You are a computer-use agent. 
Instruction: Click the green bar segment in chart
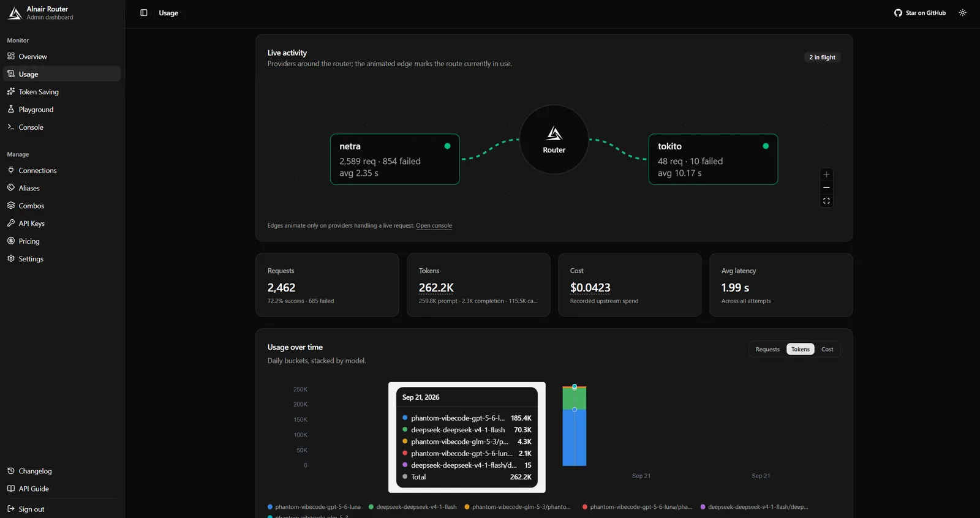coord(575,399)
